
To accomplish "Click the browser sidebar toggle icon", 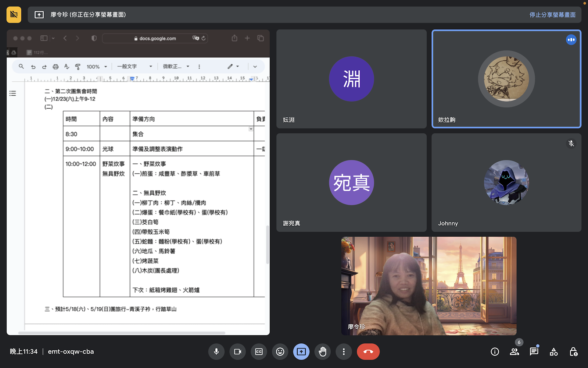I will tap(44, 38).
